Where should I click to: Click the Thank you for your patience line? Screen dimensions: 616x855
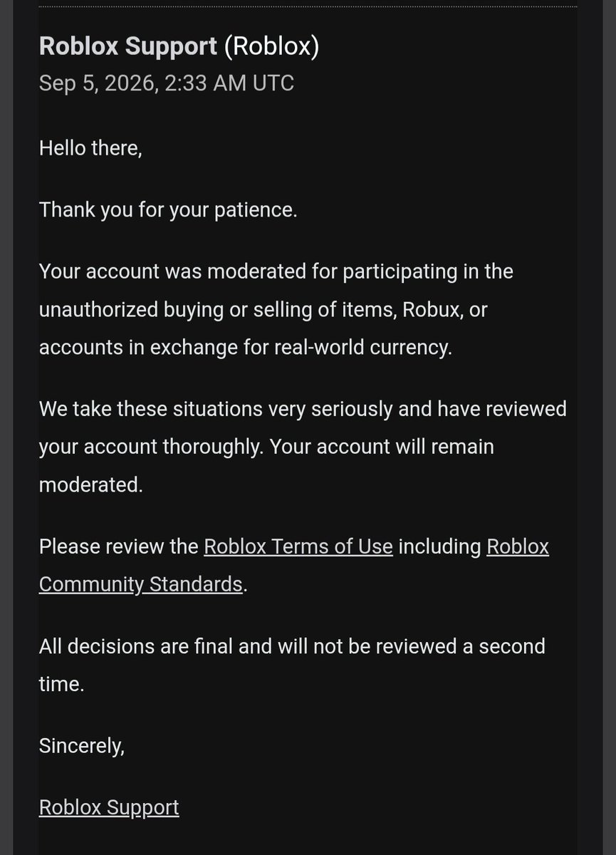[x=168, y=210]
